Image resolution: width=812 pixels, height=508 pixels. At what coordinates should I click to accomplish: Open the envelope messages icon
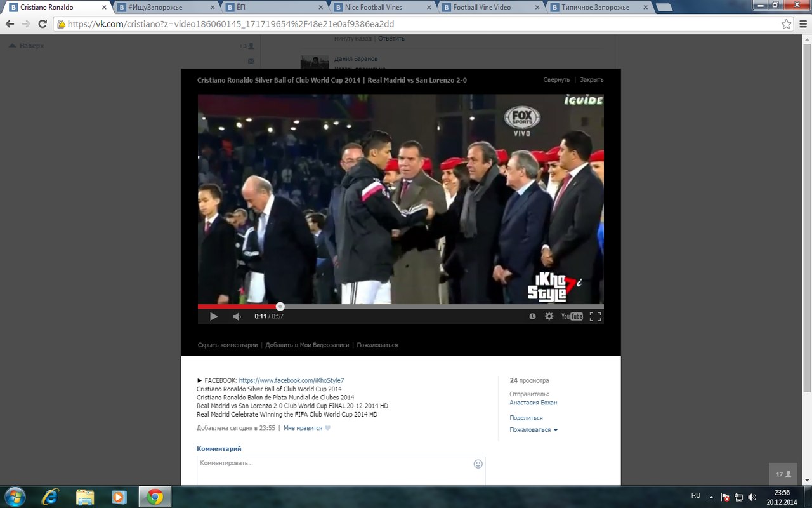[x=251, y=61]
